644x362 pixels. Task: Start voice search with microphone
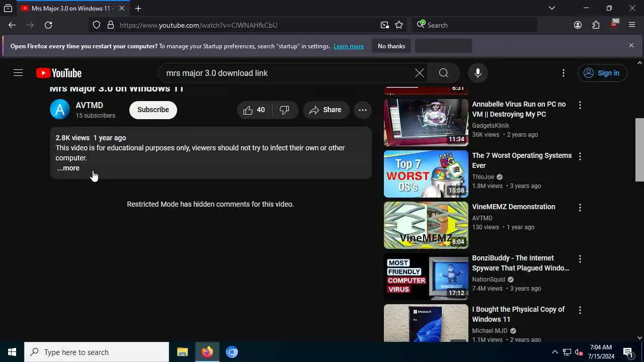[x=477, y=73]
